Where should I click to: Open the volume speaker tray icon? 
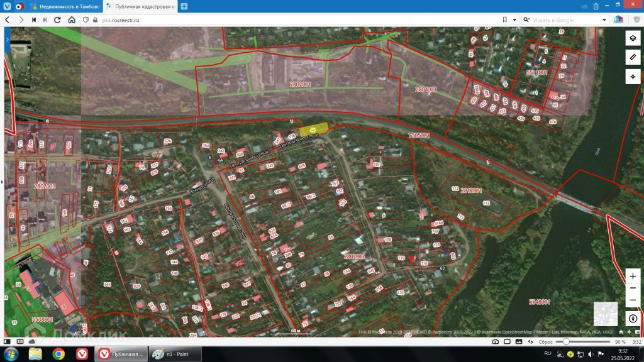(591, 354)
